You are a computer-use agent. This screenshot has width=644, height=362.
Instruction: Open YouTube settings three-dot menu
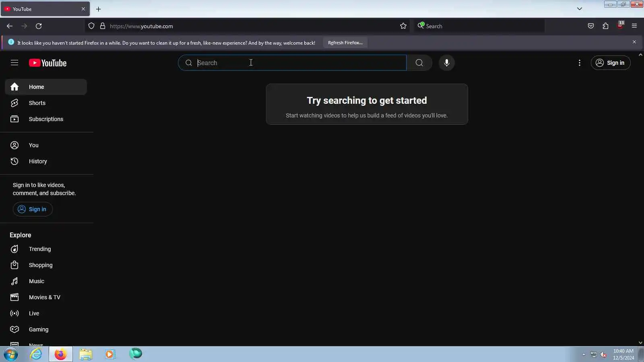point(580,63)
